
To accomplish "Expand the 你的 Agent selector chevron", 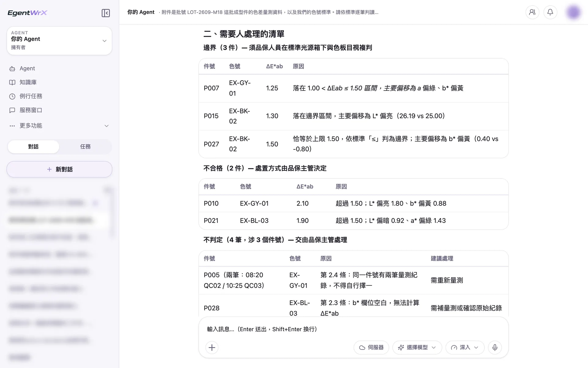I will tap(104, 41).
